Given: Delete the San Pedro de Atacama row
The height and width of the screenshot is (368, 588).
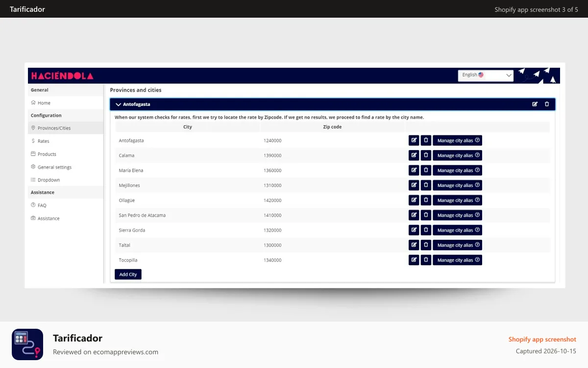Looking at the screenshot, I should [426, 215].
